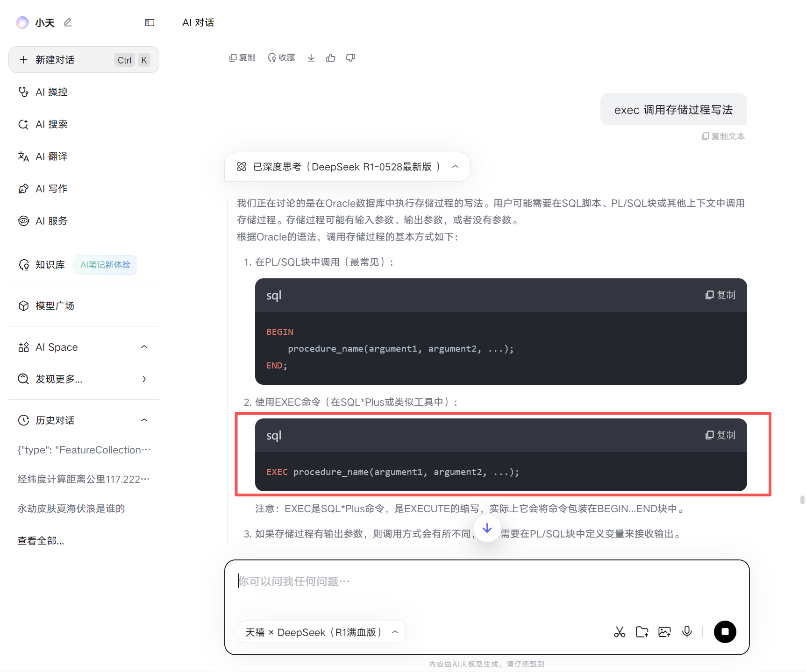
Task: Save the answer using 收藏
Action: tap(281, 57)
